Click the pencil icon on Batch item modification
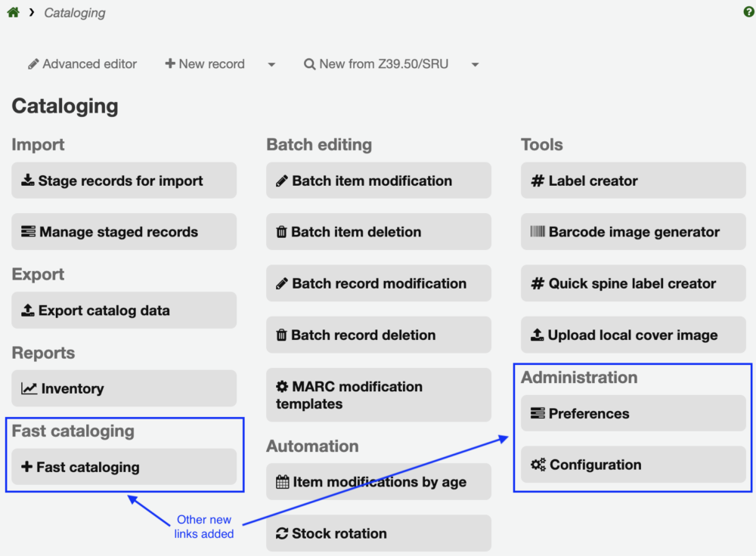The height and width of the screenshot is (556, 756). coord(281,180)
